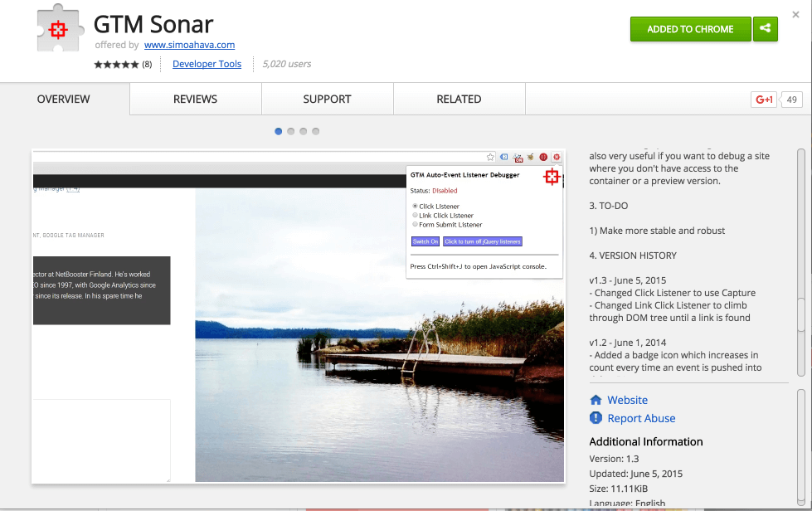Jump to the second screenshot carousel dot
Screen dimensions: 812x511
[x=290, y=132]
